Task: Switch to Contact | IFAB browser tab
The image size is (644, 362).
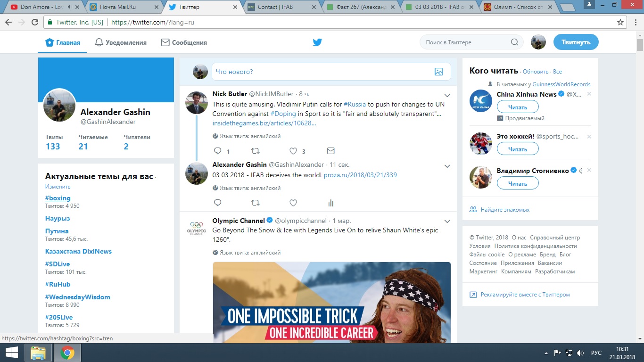Action: 281,7
